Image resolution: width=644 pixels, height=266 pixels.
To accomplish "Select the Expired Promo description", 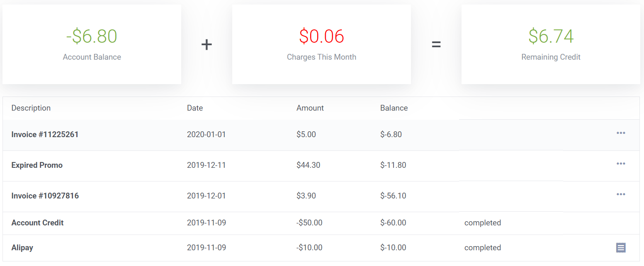I will point(37,165).
